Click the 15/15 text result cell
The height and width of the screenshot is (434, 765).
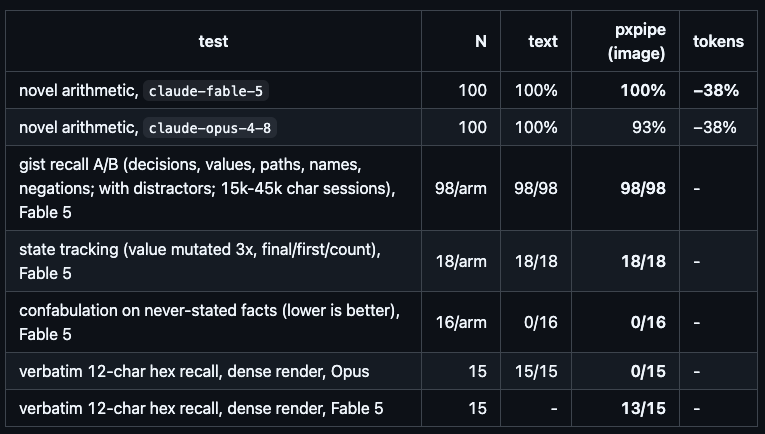coord(536,371)
